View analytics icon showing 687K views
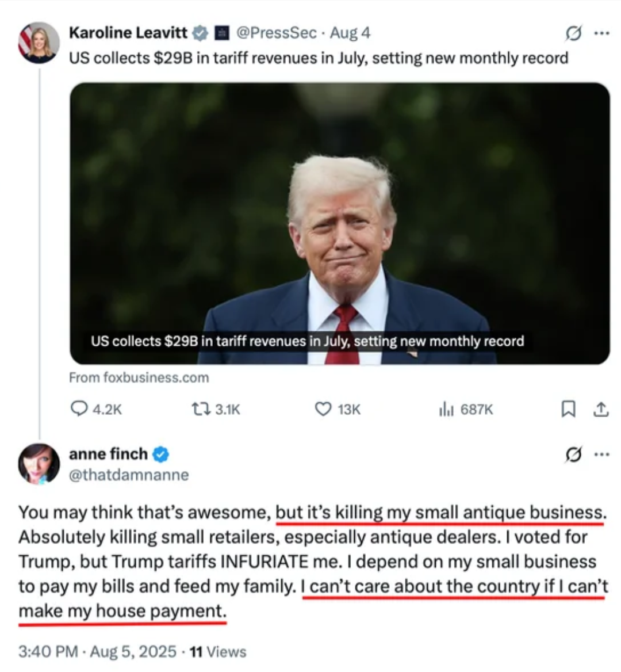Viewport: 621px width, 672px height. click(x=446, y=410)
